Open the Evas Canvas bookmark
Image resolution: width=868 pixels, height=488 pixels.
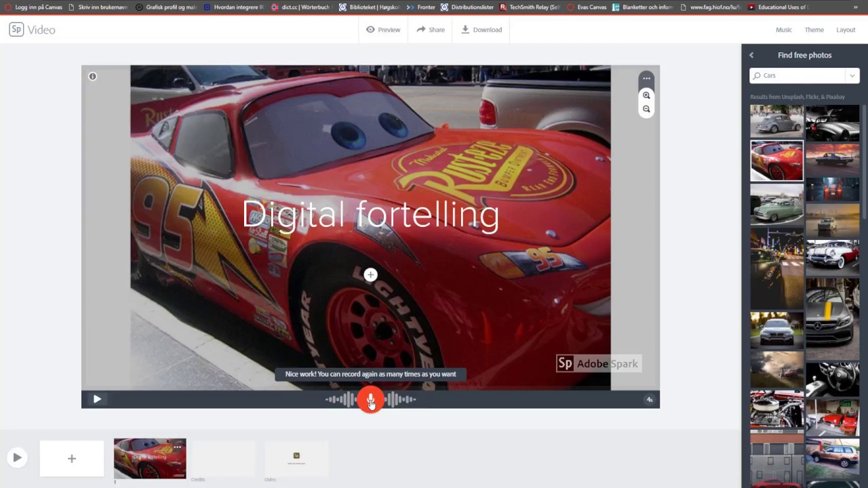point(587,7)
